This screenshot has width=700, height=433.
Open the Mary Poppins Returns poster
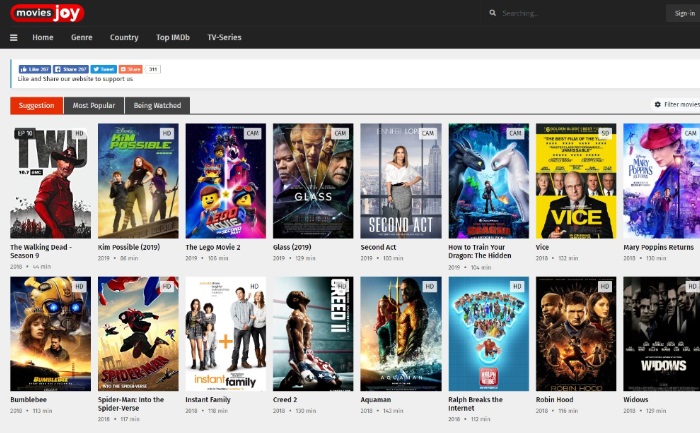(x=662, y=181)
